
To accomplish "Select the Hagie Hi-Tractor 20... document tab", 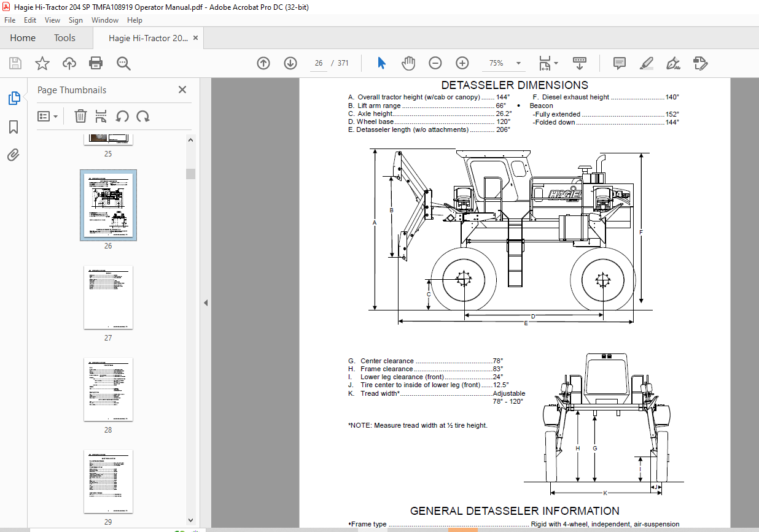I will pos(148,38).
